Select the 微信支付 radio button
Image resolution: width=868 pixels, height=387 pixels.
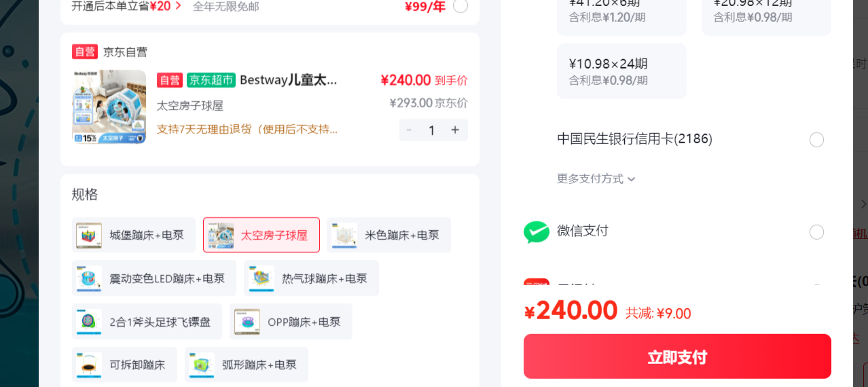click(816, 232)
